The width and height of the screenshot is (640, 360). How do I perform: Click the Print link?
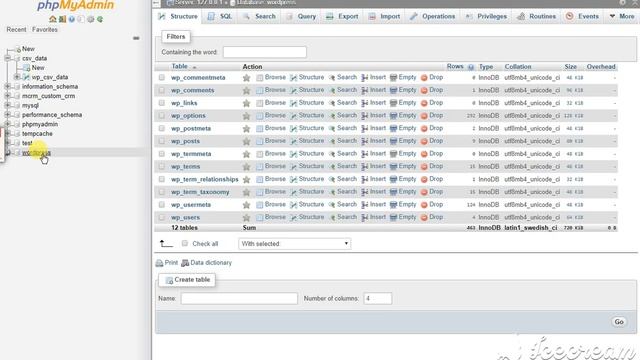click(167, 263)
